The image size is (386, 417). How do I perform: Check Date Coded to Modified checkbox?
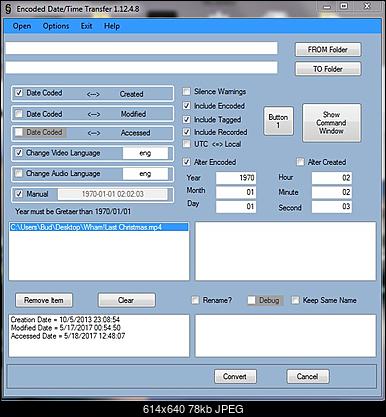tap(19, 114)
